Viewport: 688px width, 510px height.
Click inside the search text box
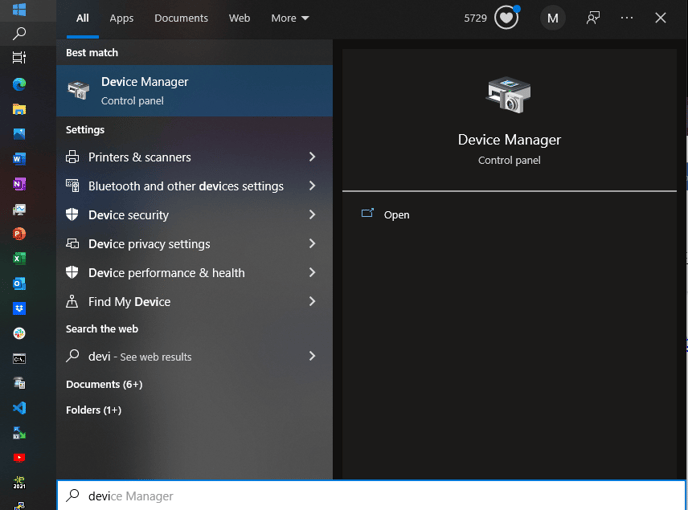point(371,496)
